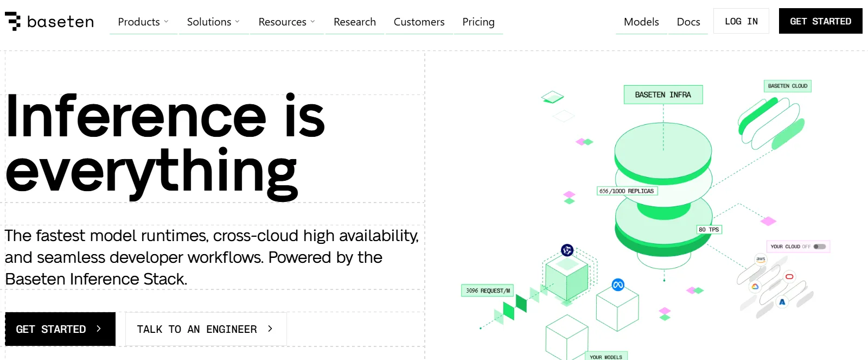Expand the Solutions dropdown chevron

point(237,22)
